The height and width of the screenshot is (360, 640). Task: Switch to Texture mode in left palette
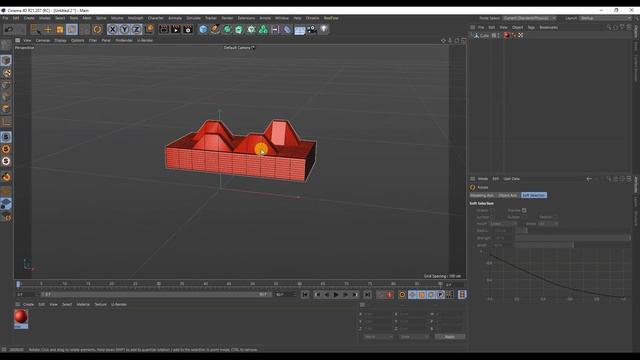pos(6,73)
